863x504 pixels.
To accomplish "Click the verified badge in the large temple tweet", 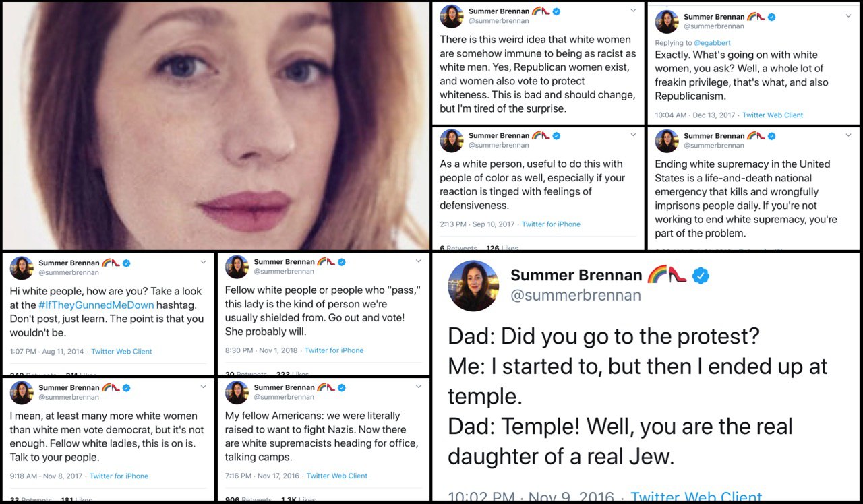I will [x=701, y=276].
